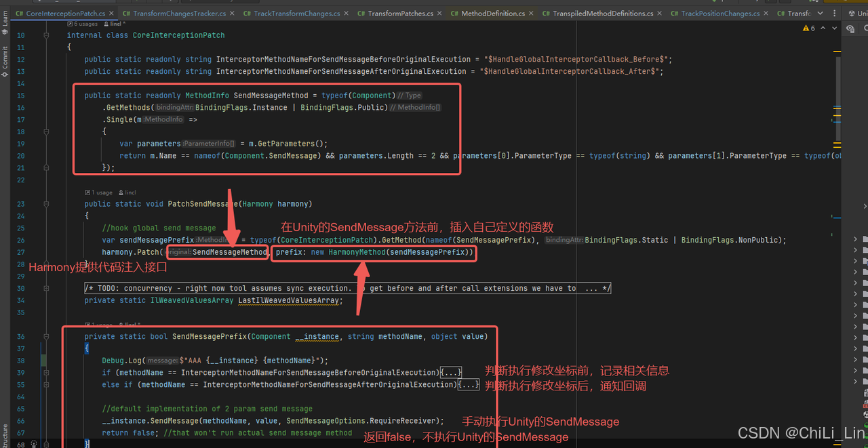
Task: Close the TrackTransformChanges.cs tab
Action: click(347, 14)
